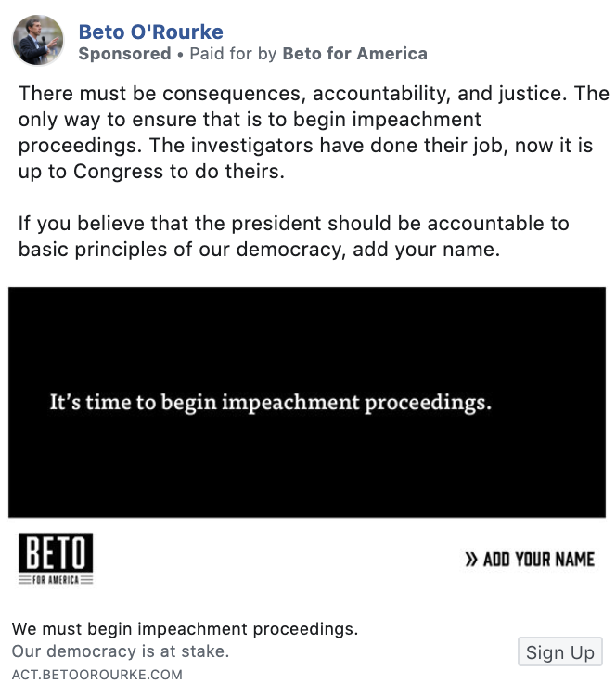
Task: Open the ACT.BETOOROURKE.COM link
Action: (x=97, y=675)
